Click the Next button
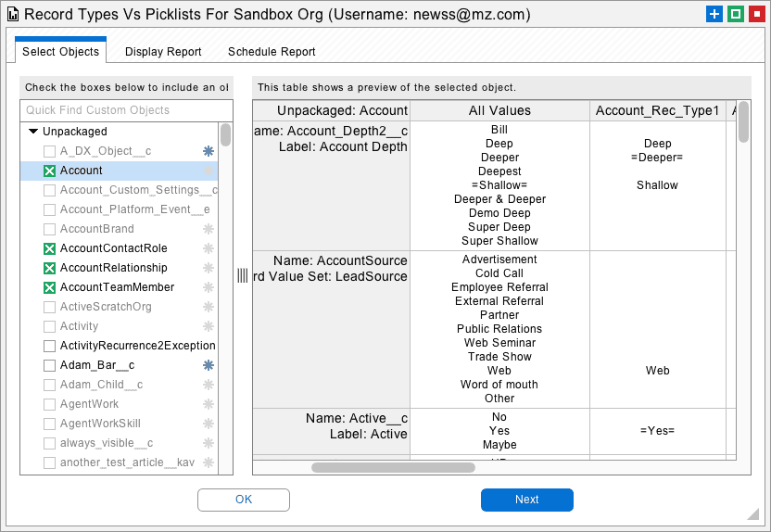 (526, 500)
